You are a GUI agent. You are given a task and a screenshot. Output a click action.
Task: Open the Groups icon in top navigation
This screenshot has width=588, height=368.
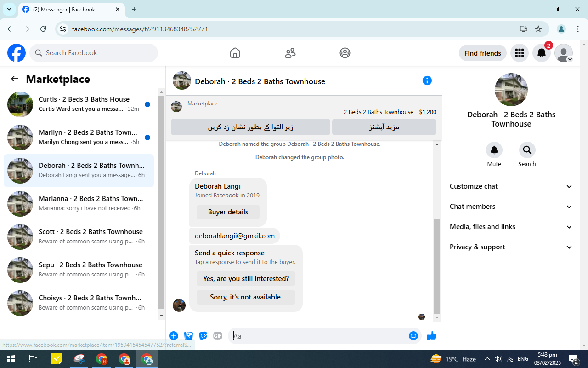[345, 53]
